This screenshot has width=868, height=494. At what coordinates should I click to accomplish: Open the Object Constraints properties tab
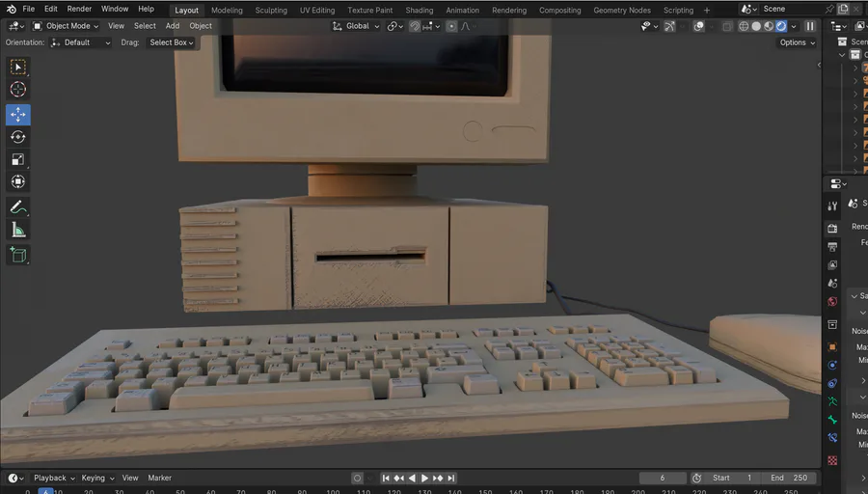coord(832,383)
